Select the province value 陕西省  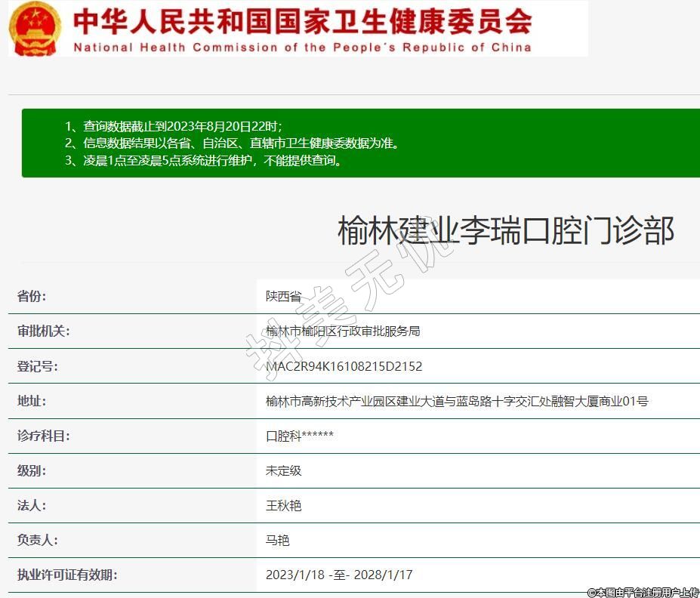click(283, 297)
